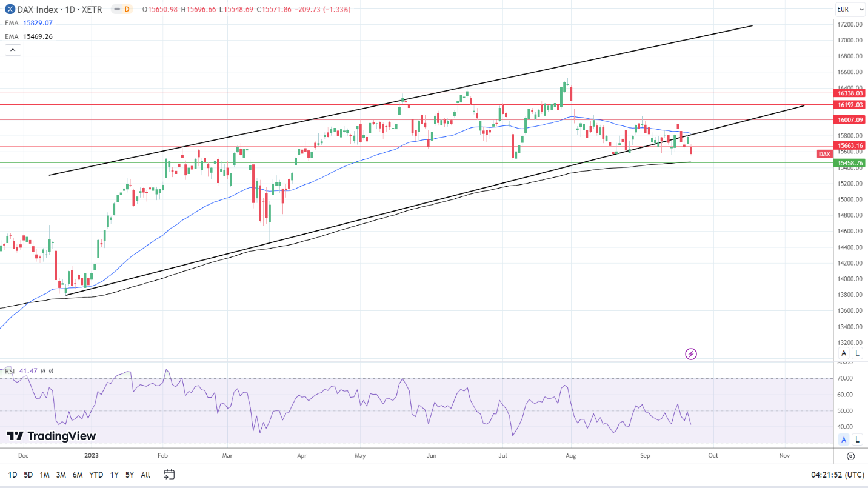Select the 5Y time range
This screenshot has width=868, height=488.
(x=130, y=475)
